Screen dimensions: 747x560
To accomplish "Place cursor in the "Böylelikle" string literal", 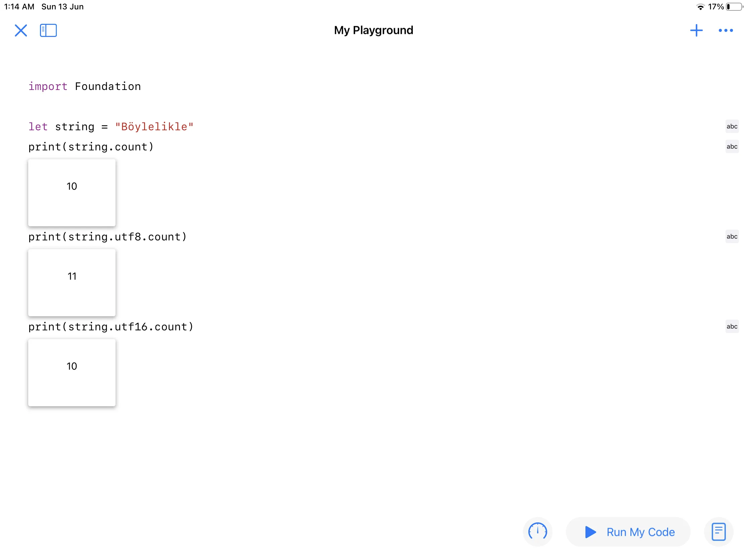I will pos(154,127).
